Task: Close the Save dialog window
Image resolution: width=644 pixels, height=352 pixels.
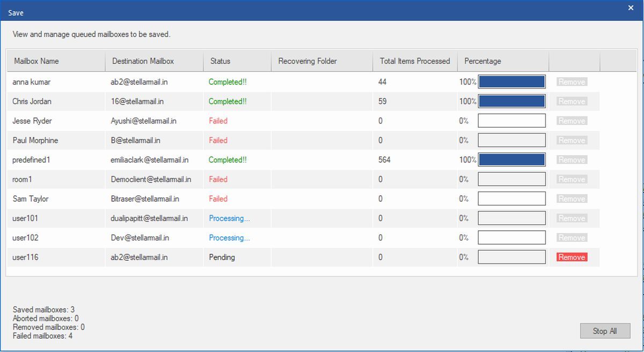Action: 631,8
